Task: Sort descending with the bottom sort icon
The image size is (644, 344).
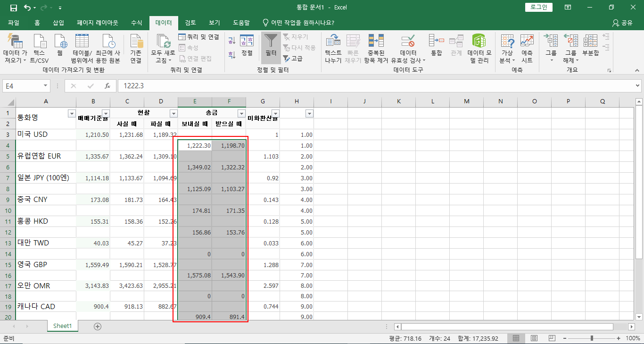Action: point(232,55)
